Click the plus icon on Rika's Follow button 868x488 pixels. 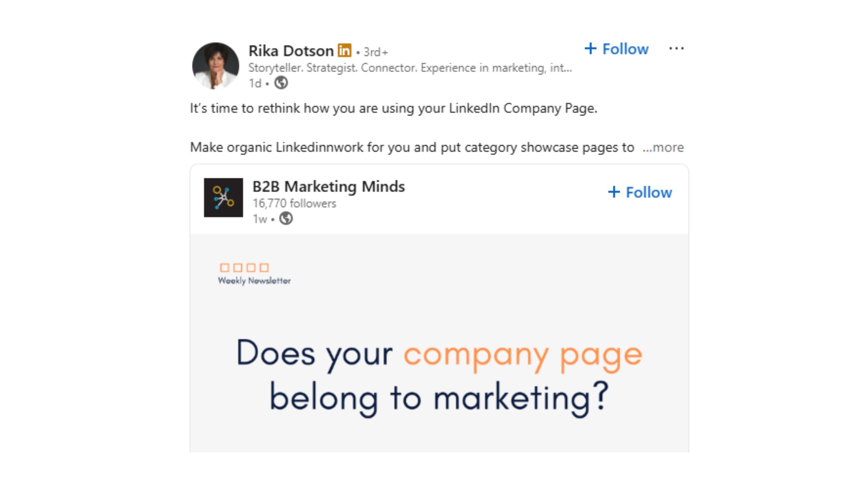click(591, 49)
